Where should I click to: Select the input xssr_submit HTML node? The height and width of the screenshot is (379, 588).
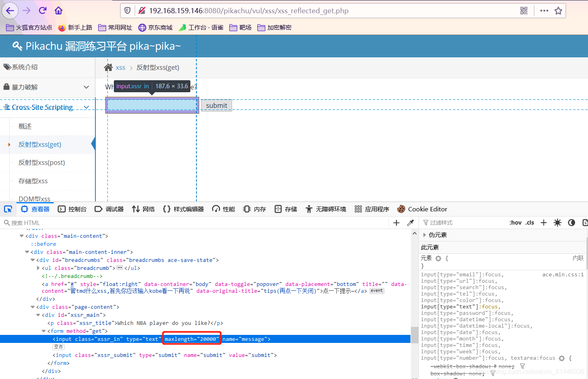[x=165, y=355]
